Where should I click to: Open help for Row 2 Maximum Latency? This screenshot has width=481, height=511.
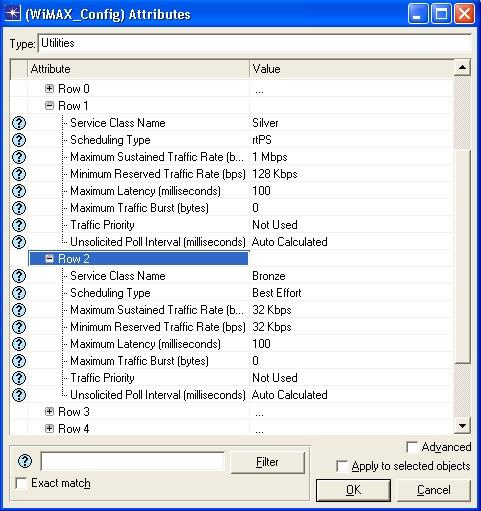[x=19, y=344]
